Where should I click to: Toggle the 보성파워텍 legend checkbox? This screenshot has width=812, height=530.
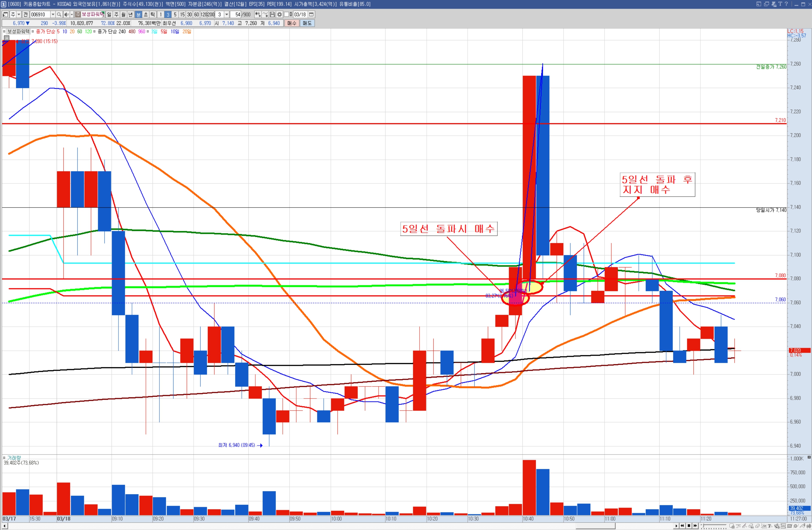(5, 31)
